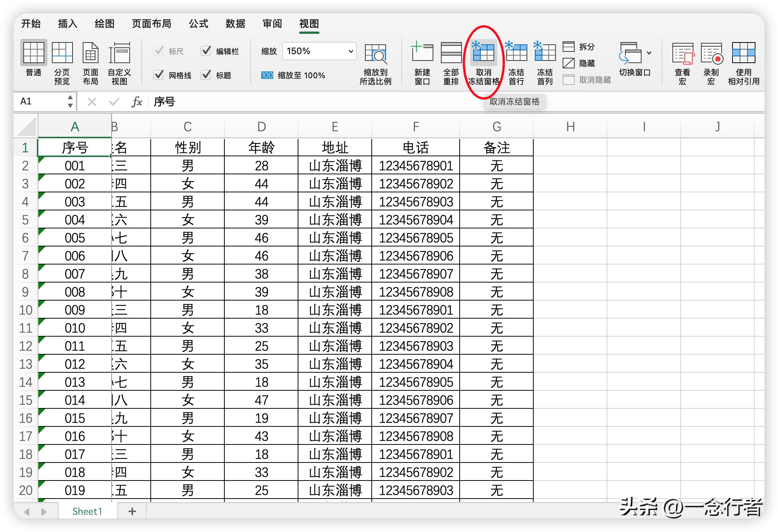This screenshot has height=532, width=778.
Task: Switch to the Data (数据) ribbon tab
Action: coord(235,24)
